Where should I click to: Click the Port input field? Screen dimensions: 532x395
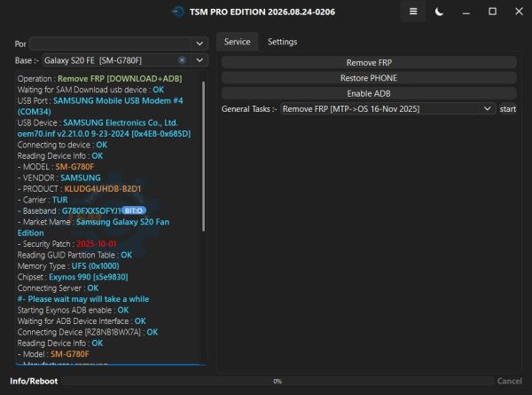click(110, 43)
